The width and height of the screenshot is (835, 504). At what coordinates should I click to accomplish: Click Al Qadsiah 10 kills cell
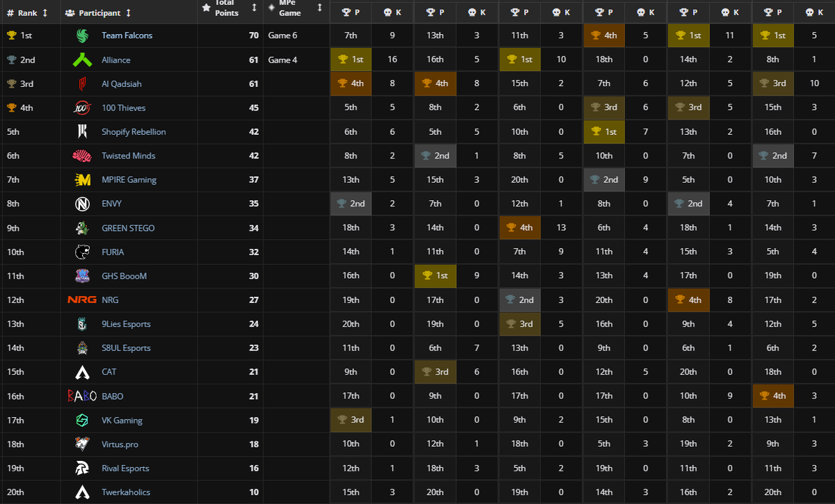pyautogui.click(x=814, y=83)
